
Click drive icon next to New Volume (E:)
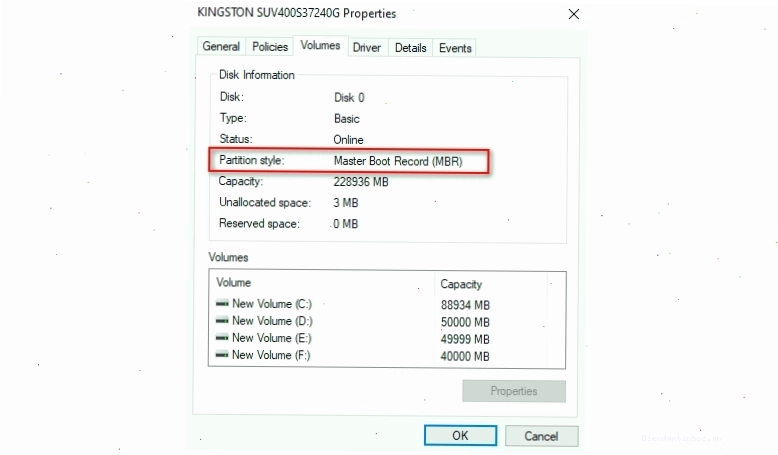(x=222, y=337)
